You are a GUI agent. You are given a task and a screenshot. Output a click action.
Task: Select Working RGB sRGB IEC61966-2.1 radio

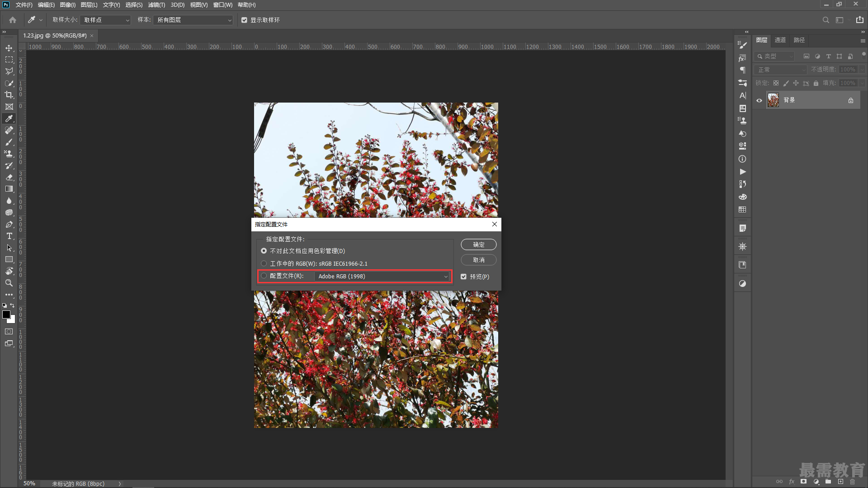(264, 263)
